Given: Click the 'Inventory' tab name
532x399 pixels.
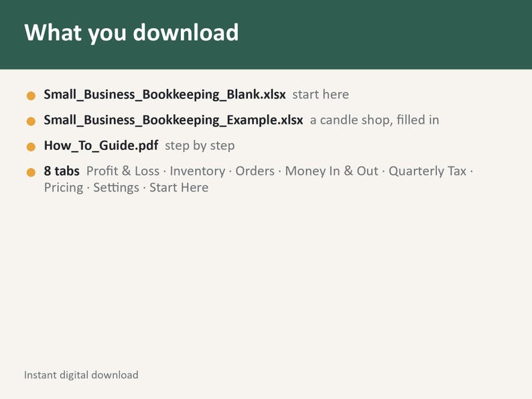Looking at the screenshot, I should coord(198,171).
